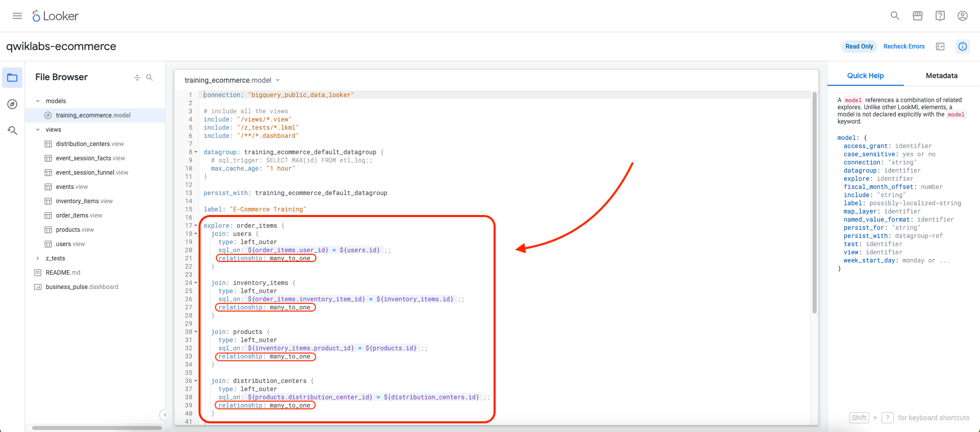Fold the datagroup block at line 8
Viewport: 980px width, 432px height.
tap(195, 152)
